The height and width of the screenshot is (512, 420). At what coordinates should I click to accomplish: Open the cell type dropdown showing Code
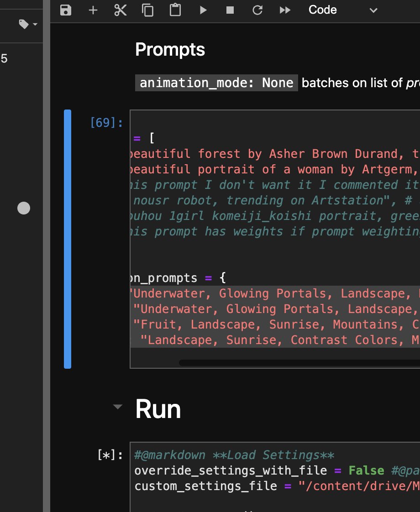point(343,10)
